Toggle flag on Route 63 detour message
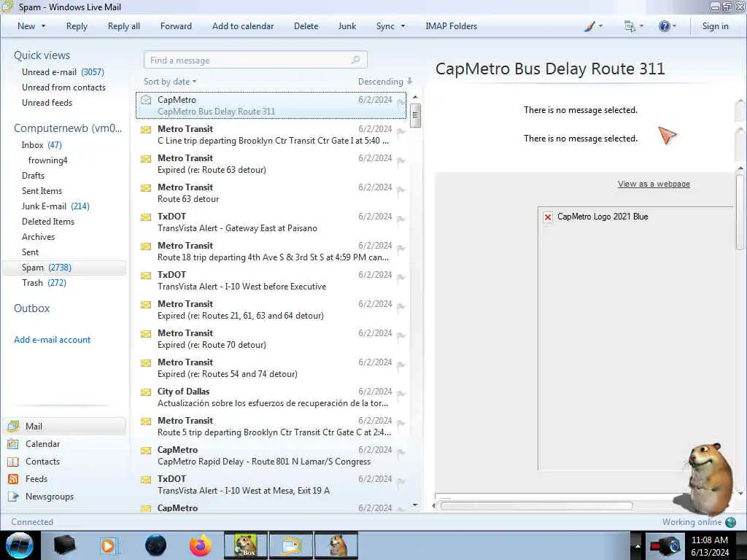The image size is (747, 560). click(400, 190)
